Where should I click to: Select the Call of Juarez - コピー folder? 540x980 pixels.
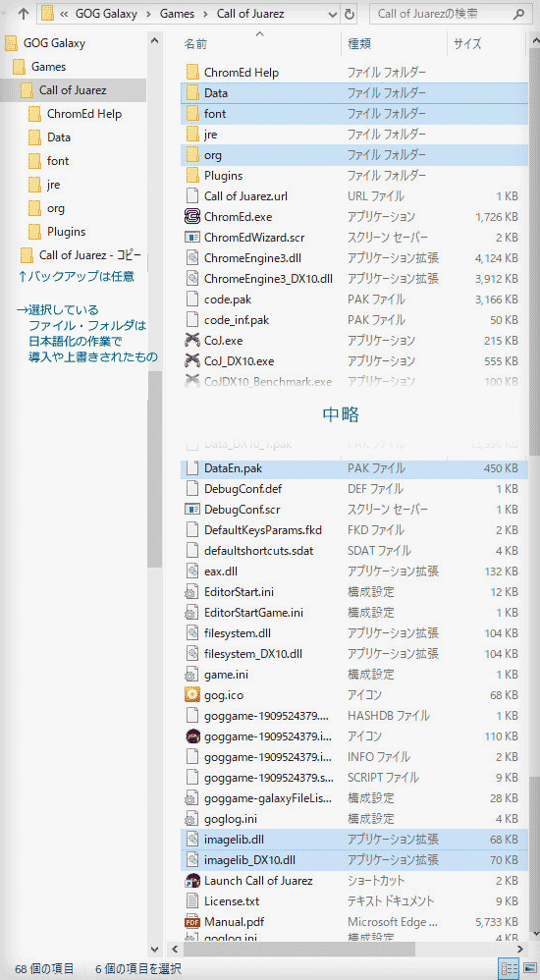coord(89,255)
